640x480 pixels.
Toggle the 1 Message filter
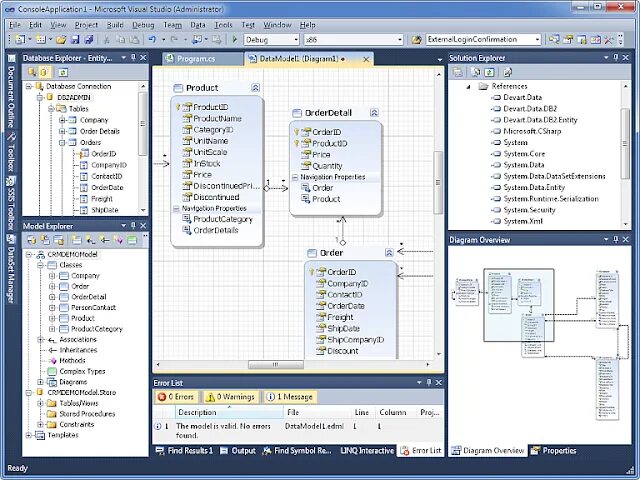[x=289, y=397]
